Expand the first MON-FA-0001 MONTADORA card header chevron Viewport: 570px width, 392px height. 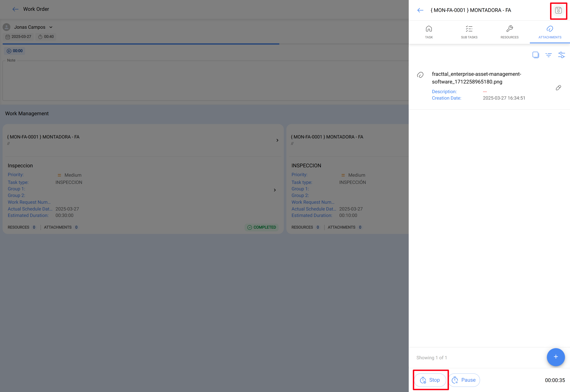coord(277,140)
